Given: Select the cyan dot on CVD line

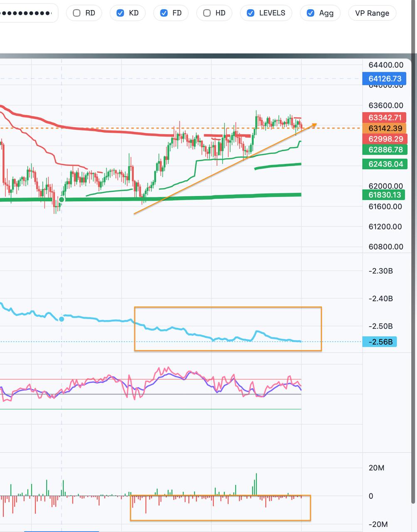Looking at the screenshot, I should pyautogui.click(x=62, y=319).
